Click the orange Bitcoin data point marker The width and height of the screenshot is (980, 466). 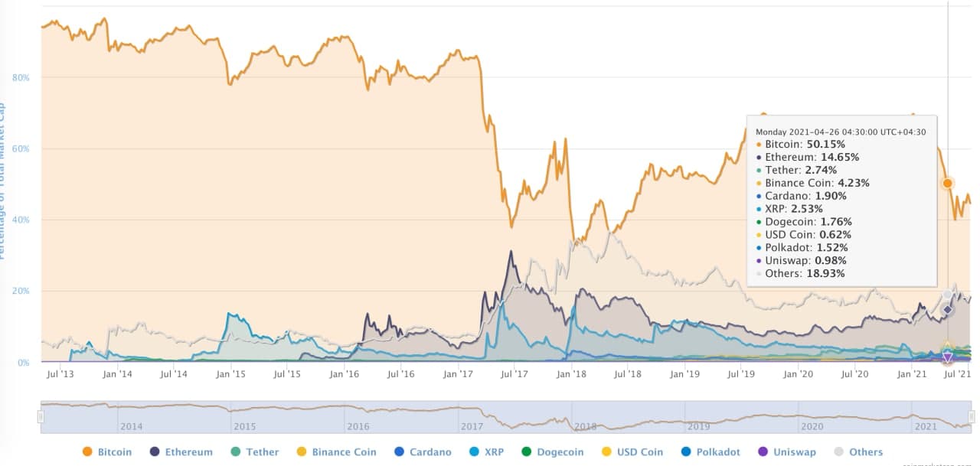(x=948, y=183)
